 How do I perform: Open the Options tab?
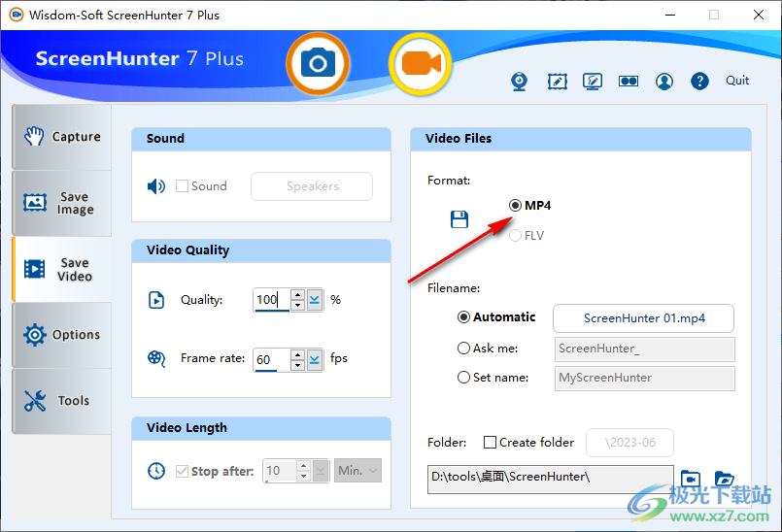tap(62, 335)
